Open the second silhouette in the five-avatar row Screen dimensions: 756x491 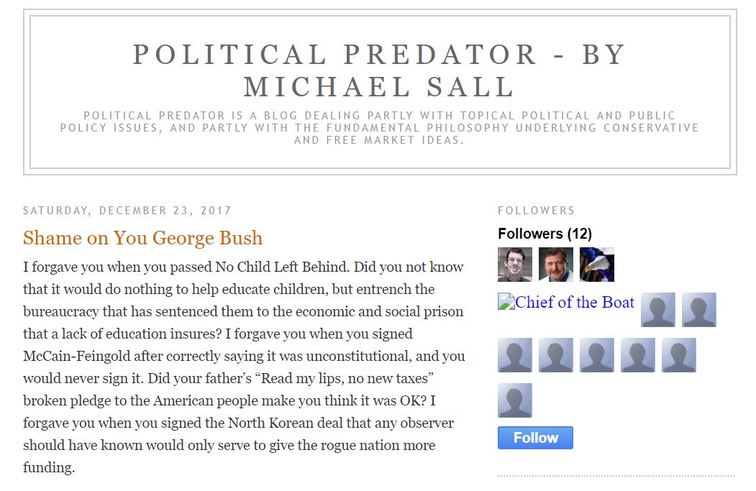click(555, 355)
